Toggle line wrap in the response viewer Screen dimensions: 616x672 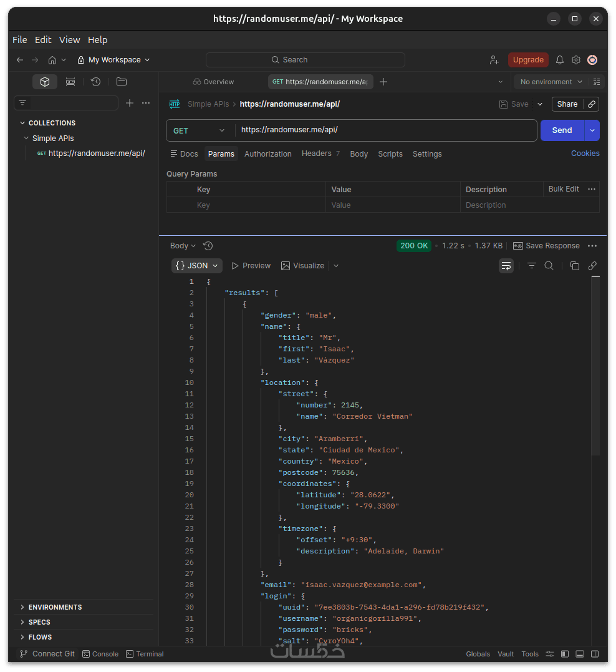click(506, 266)
